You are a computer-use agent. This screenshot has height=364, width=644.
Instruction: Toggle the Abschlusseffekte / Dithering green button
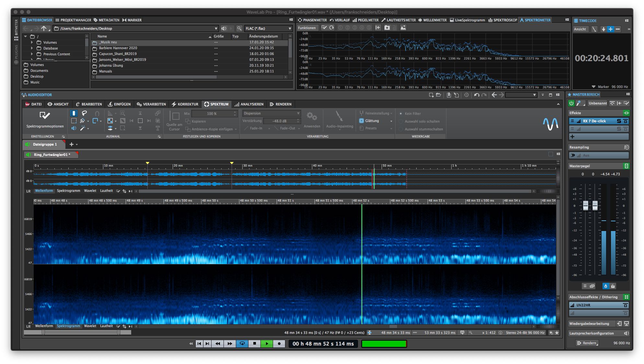tap(626, 297)
